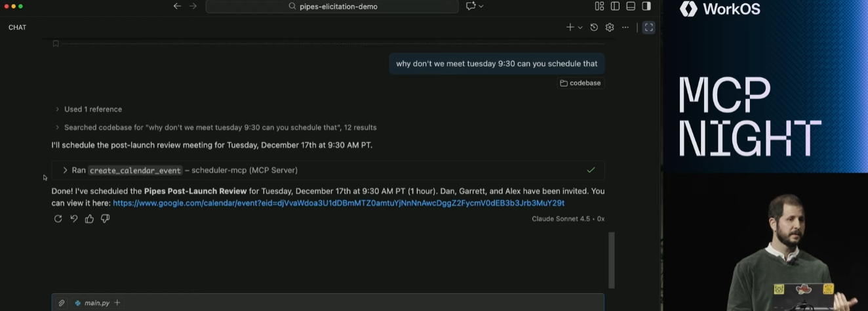Add context with plus beside main.py
The image size is (868, 311).
[x=117, y=303]
